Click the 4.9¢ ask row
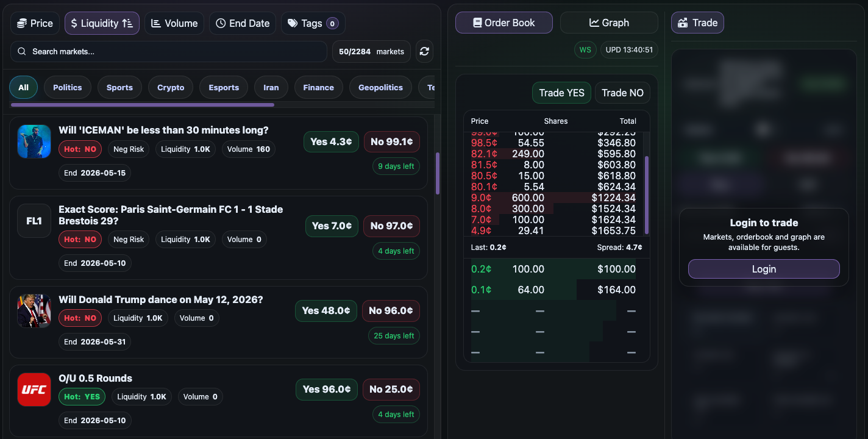The height and width of the screenshot is (439, 868). click(553, 230)
